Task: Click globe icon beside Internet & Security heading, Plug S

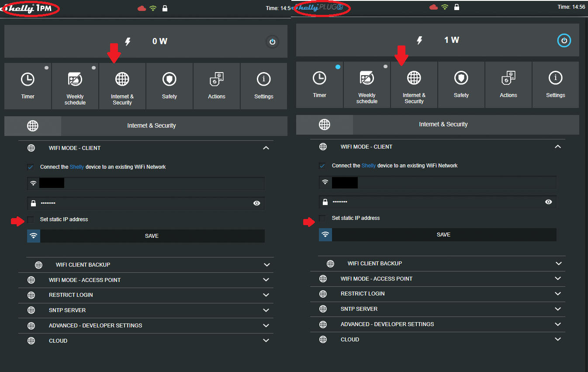Action: pos(325,125)
